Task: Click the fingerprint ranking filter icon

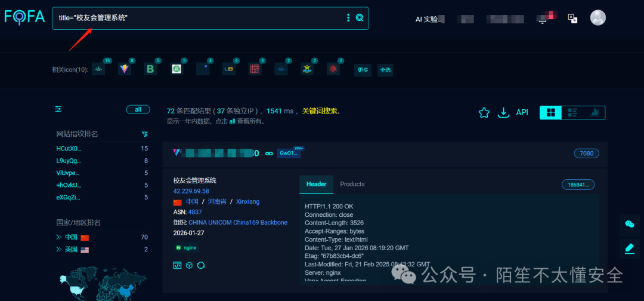Action: coord(144,134)
